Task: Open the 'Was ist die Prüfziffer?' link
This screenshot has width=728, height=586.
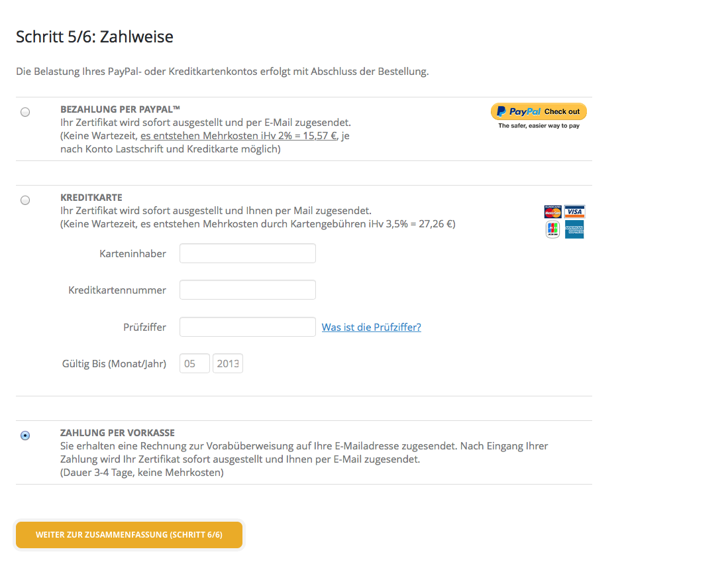Action: (x=371, y=327)
